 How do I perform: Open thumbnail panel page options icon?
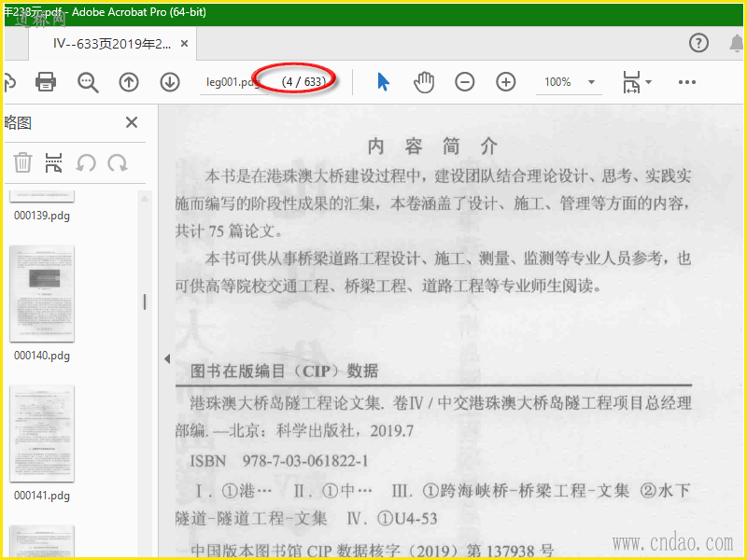point(53,162)
